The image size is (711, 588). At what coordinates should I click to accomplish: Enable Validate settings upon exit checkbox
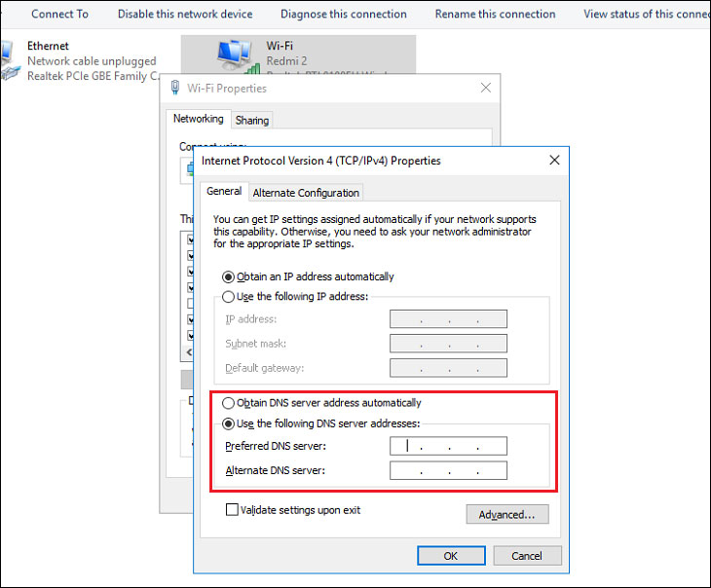pos(232,509)
